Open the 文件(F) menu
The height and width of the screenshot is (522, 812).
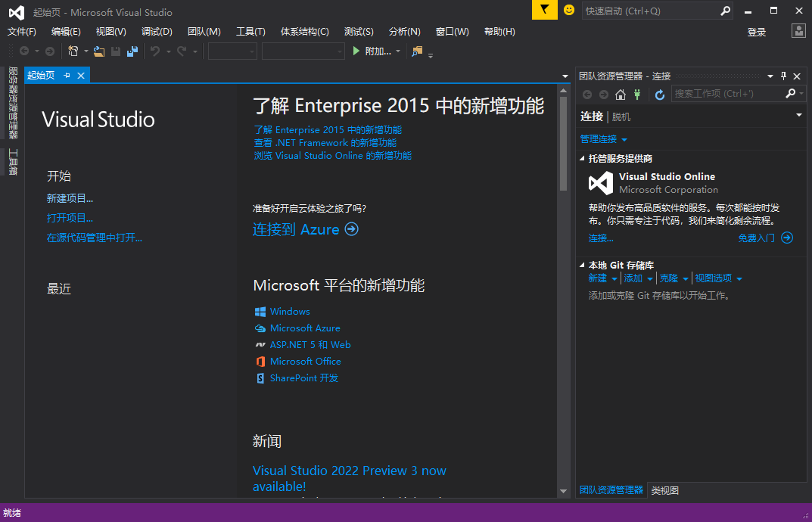[22, 32]
